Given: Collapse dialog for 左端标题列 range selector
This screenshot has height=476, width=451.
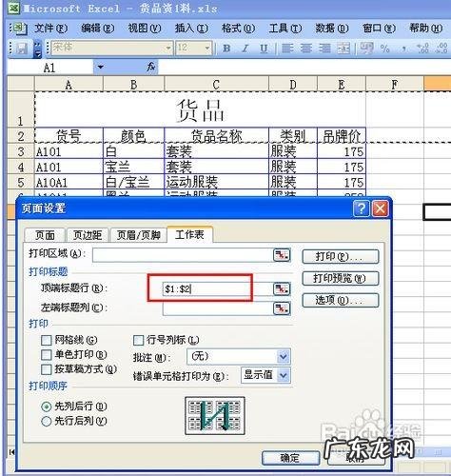Looking at the screenshot, I should pyautogui.click(x=282, y=308).
